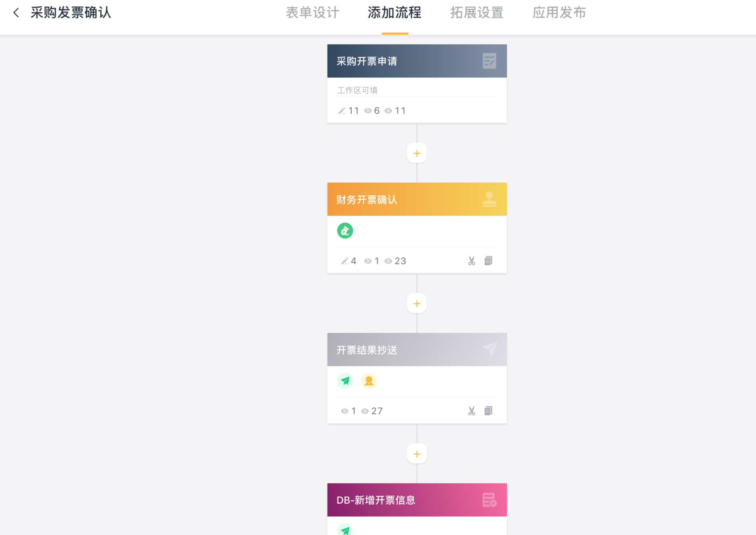Select the 添加流程 tab
The image size is (756, 535).
(x=395, y=13)
